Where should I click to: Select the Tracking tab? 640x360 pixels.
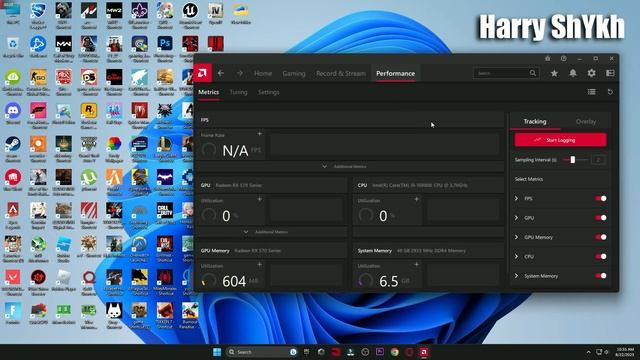click(535, 121)
